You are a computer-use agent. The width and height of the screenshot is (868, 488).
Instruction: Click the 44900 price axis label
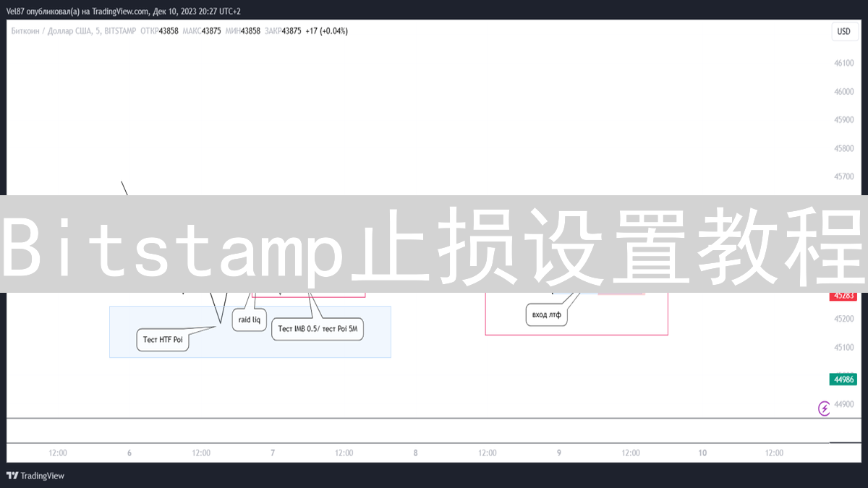[843, 404]
